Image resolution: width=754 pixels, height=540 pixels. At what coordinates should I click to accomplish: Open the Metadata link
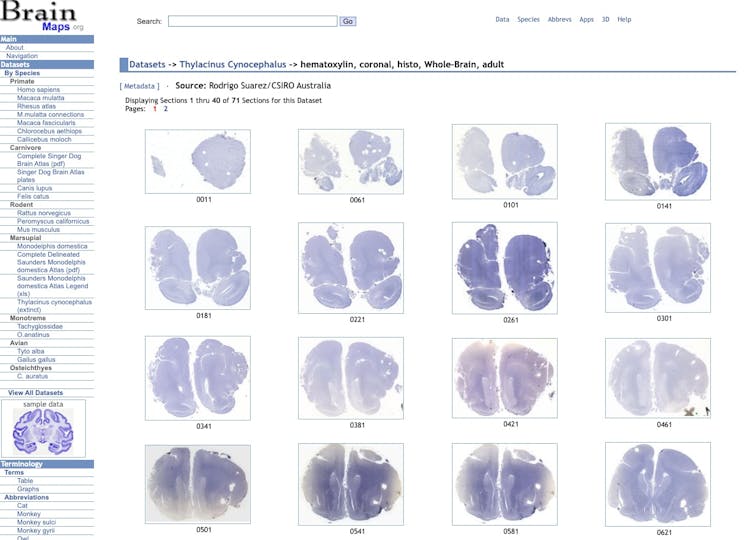point(139,87)
